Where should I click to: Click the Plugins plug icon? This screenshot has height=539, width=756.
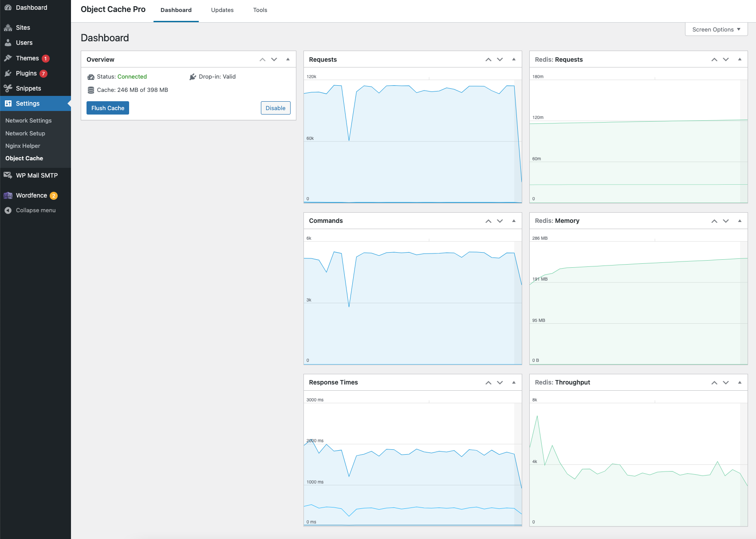pyautogui.click(x=8, y=73)
